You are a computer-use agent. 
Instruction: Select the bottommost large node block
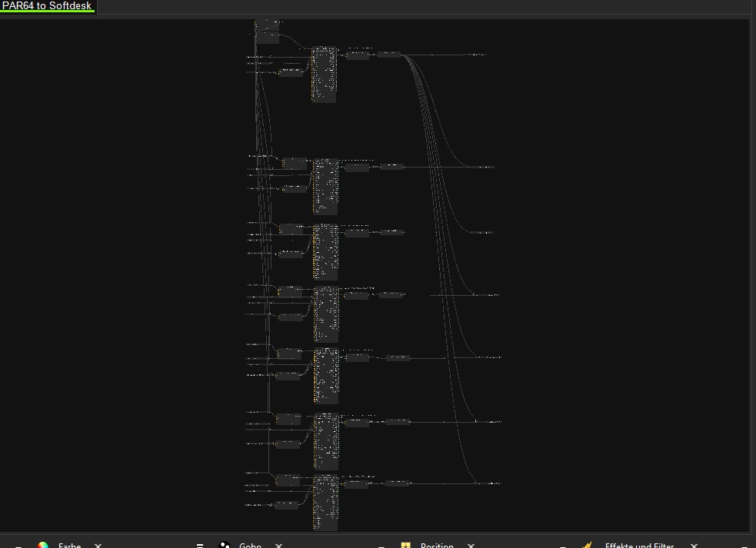click(x=325, y=503)
